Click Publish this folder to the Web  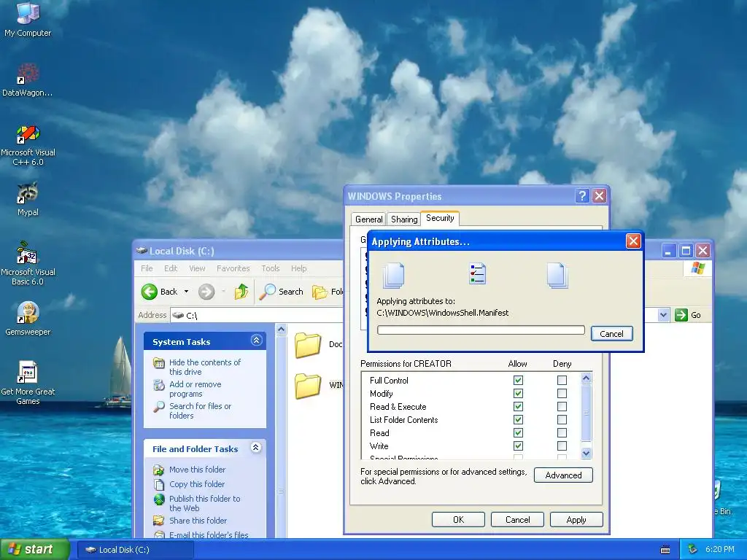click(205, 503)
